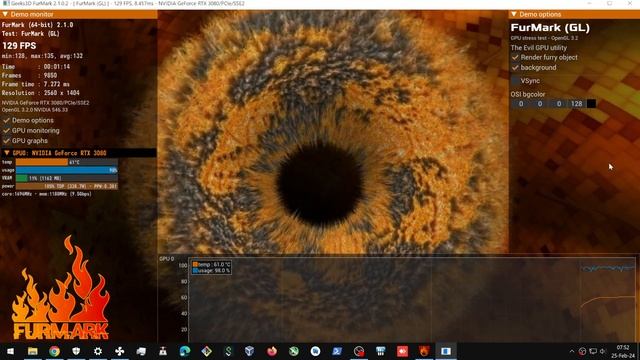Open the diamond-shaped taskbar icon
This screenshot has width=640, height=360.
(207, 351)
